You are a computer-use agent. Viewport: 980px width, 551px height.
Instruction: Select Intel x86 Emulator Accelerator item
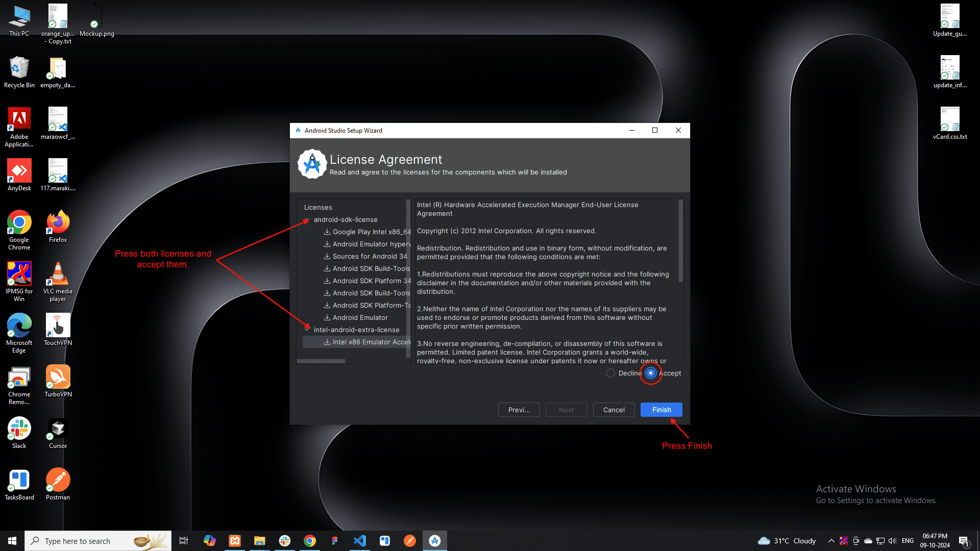coord(371,342)
